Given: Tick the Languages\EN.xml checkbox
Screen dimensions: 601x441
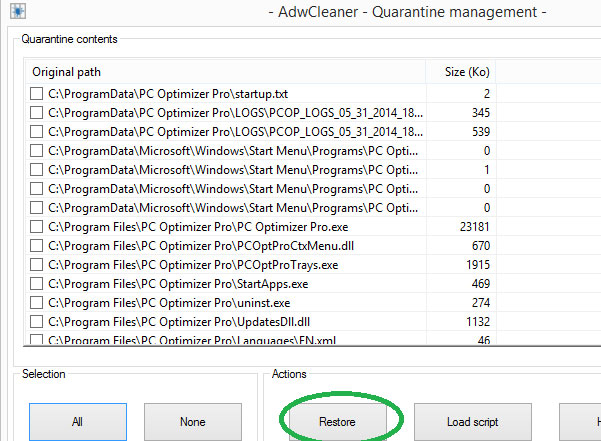Looking at the screenshot, I should 37,340.
